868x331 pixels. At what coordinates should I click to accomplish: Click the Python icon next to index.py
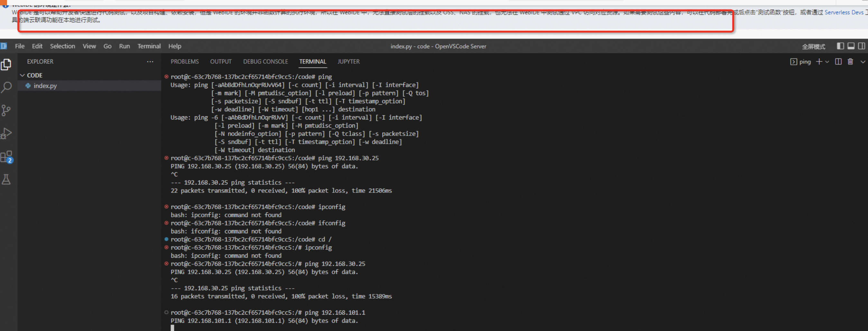(28, 86)
